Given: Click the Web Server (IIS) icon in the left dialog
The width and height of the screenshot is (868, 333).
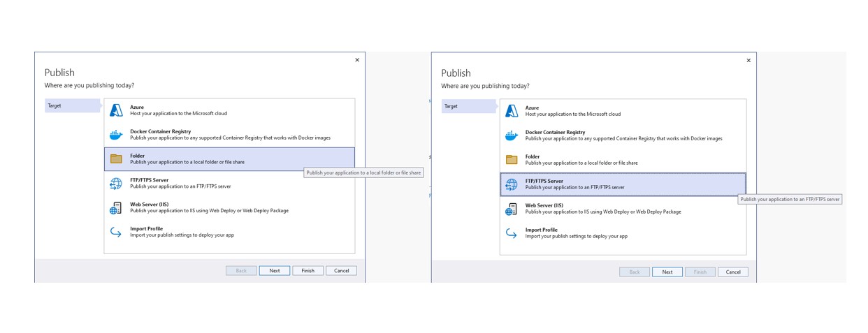Looking at the screenshot, I should click(116, 208).
